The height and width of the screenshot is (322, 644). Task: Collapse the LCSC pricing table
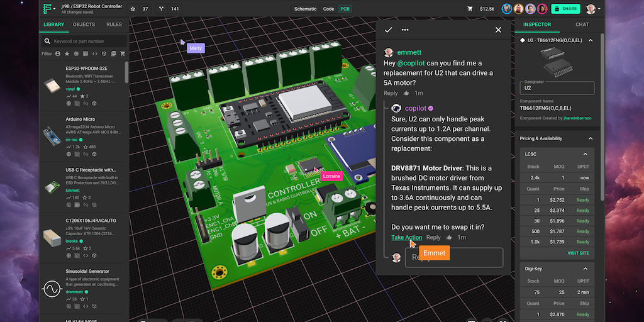(585, 154)
